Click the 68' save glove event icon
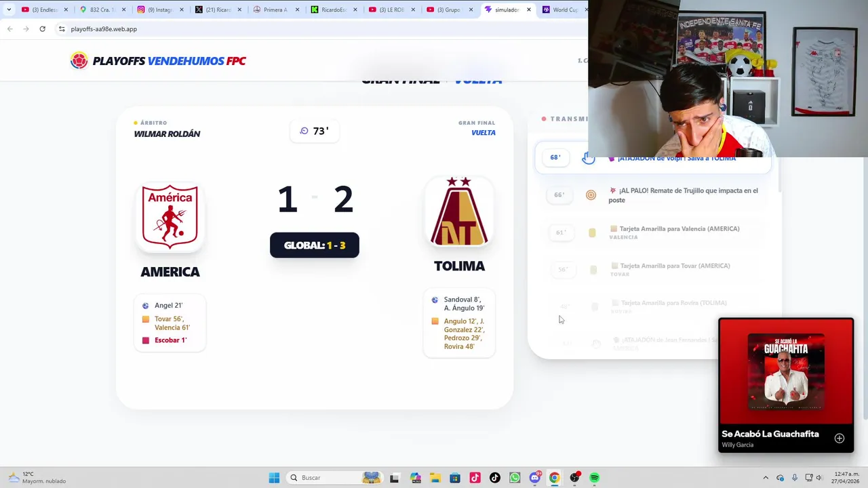 pos(589,159)
